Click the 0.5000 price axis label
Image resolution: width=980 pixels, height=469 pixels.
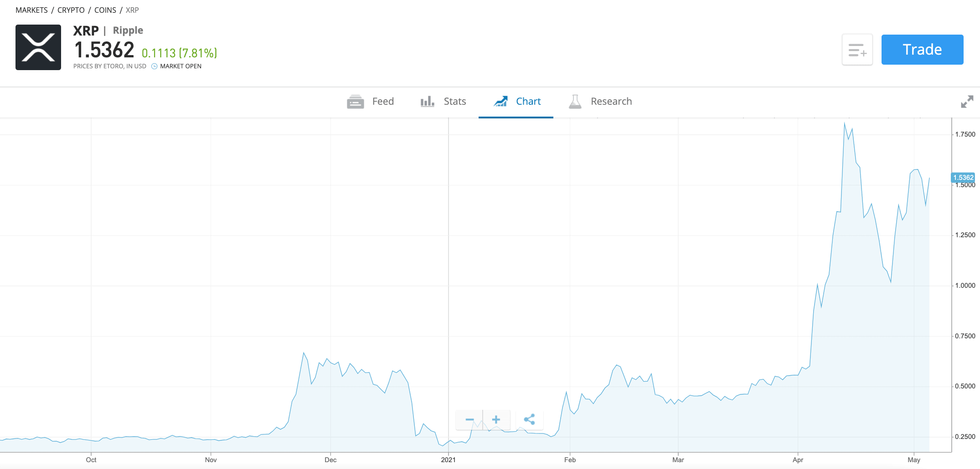965,386
